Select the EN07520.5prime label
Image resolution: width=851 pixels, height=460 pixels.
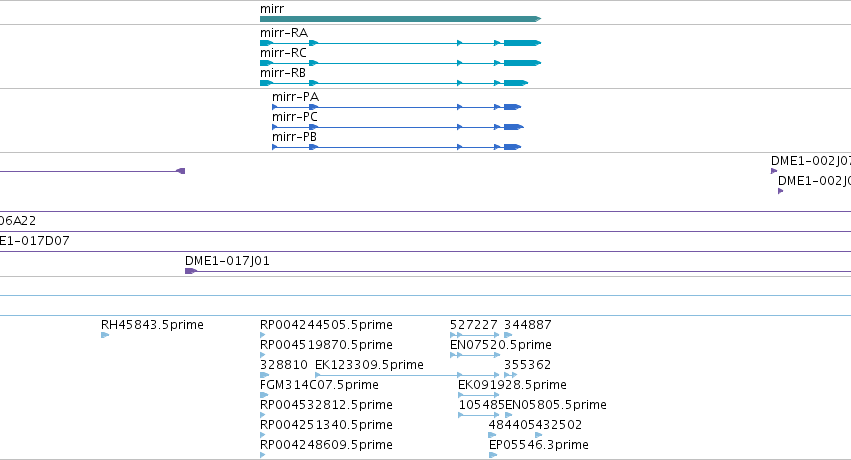point(500,344)
